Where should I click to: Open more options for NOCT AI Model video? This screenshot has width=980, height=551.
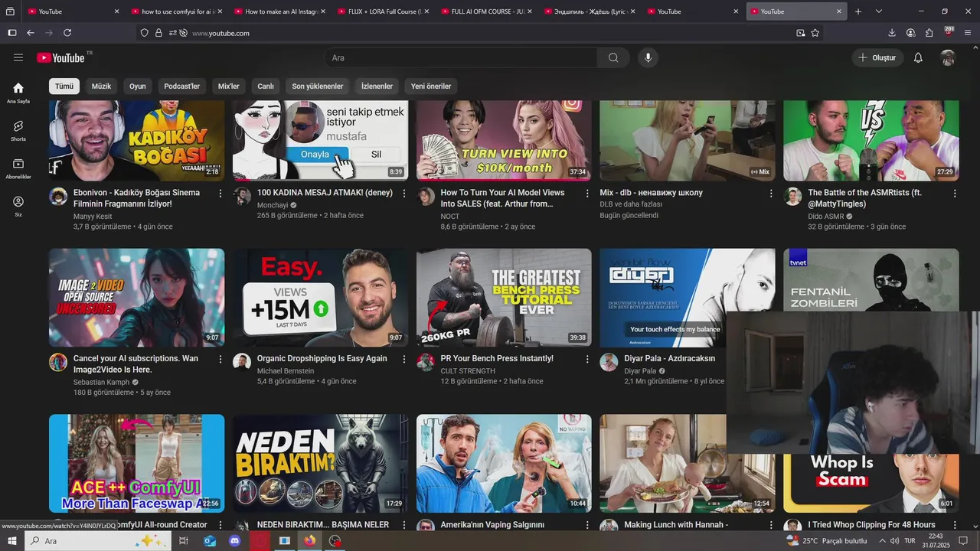tap(588, 194)
